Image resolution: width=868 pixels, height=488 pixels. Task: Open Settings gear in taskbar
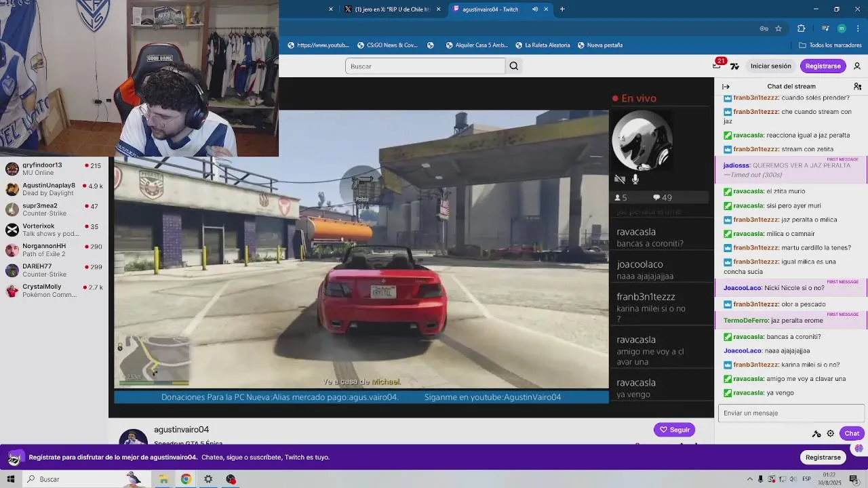pyautogui.click(x=208, y=479)
